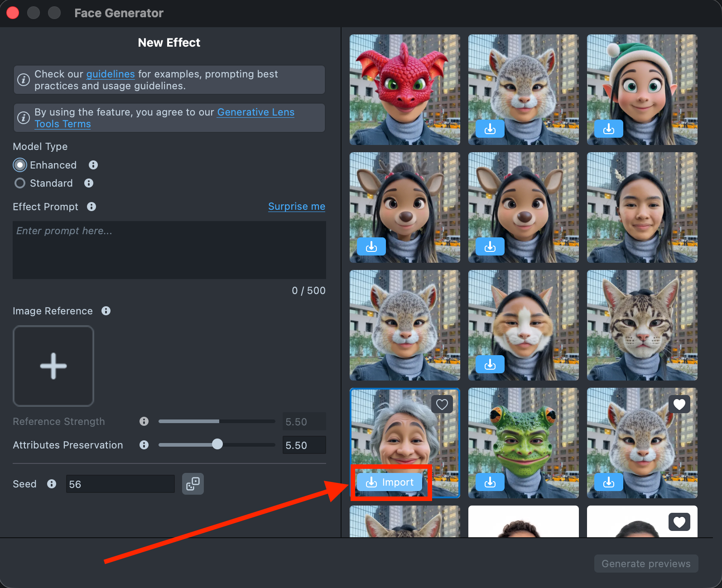This screenshot has width=722, height=588.
Task: Click info icon beside Effect Prompt label
Action: click(91, 207)
